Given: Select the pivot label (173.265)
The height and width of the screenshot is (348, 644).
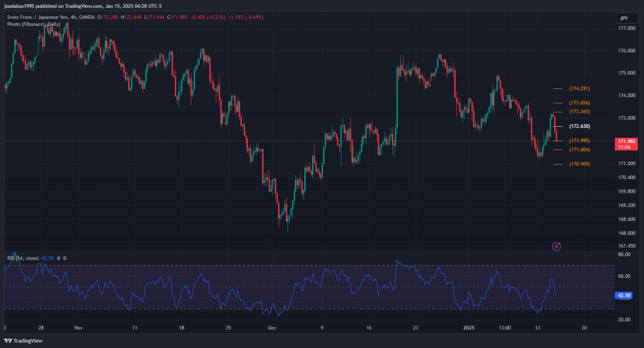Looking at the screenshot, I should coord(580,112).
